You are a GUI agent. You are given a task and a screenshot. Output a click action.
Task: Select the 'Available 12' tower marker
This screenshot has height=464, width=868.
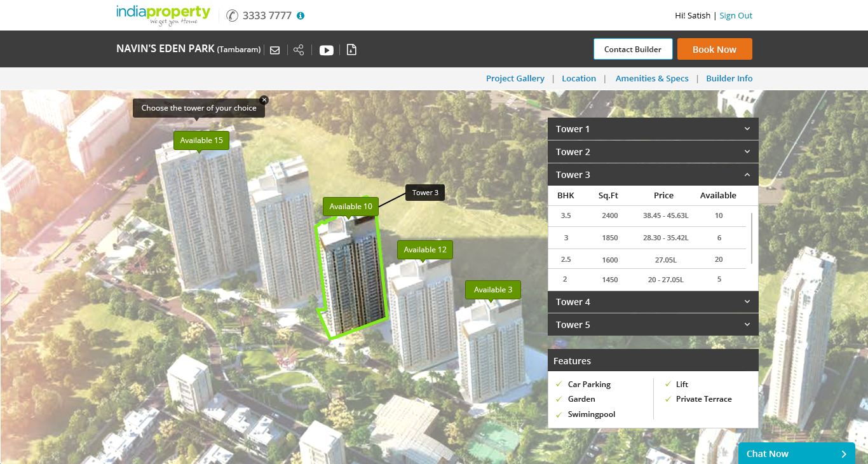(425, 250)
